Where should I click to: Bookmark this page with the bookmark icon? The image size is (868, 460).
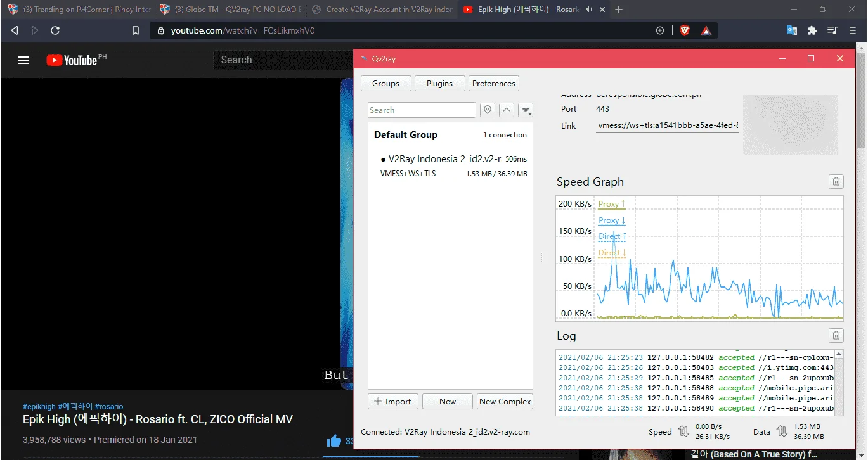135,30
